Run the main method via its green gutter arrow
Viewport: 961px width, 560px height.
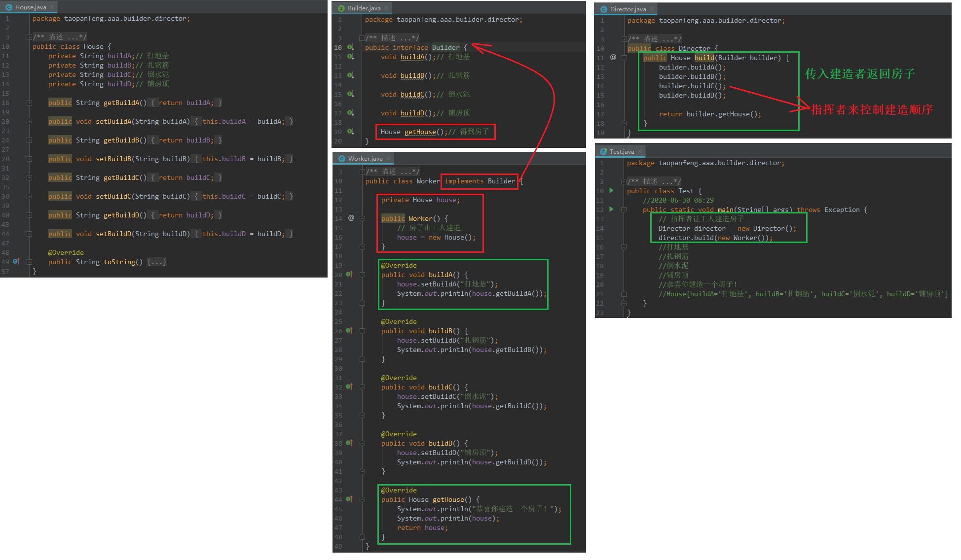click(x=612, y=209)
